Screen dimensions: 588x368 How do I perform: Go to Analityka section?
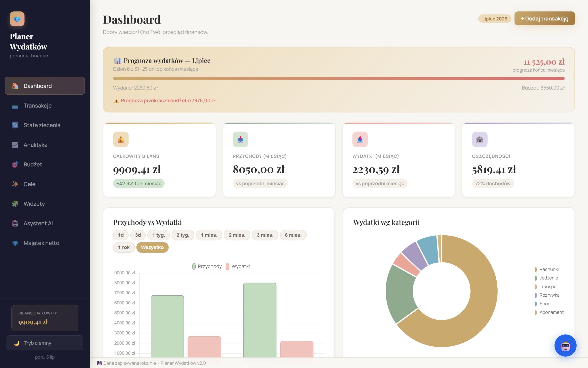[45, 145]
